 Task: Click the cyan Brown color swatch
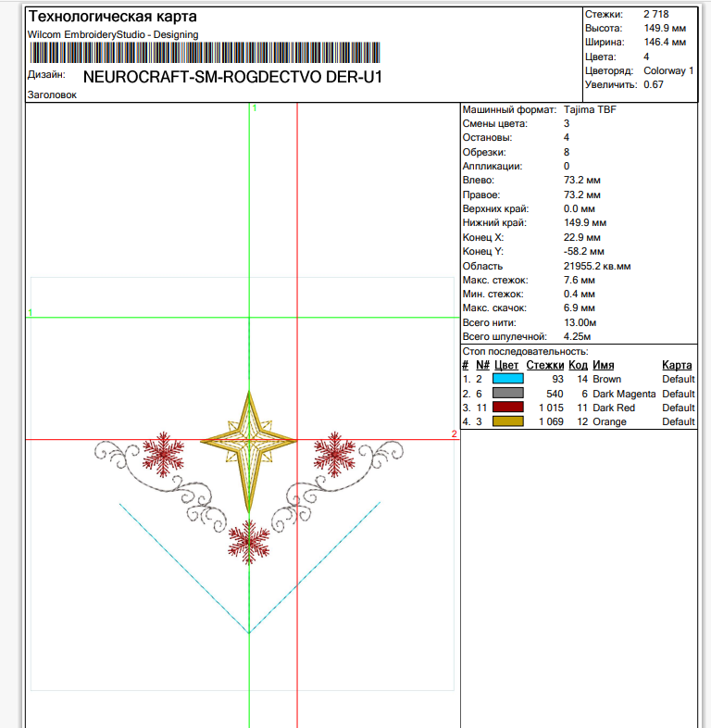click(507, 379)
